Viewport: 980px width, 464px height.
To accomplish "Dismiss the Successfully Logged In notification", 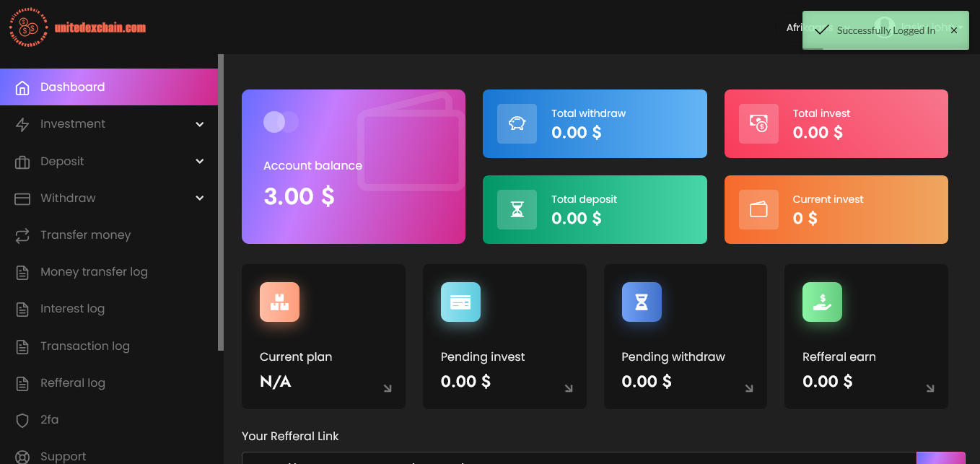I will pos(954,30).
